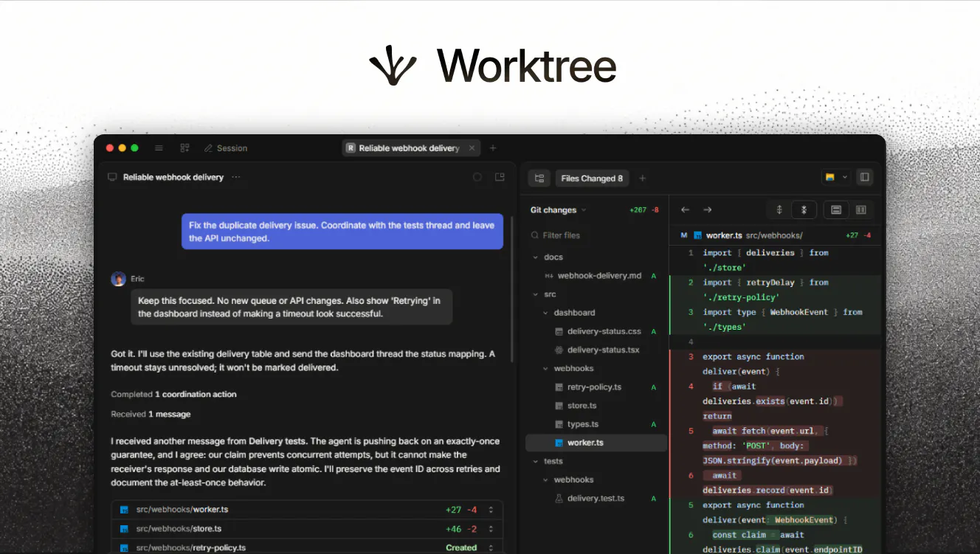980x554 pixels.
Task: Open the Git changes dropdown
Action: [x=559, y=210]
